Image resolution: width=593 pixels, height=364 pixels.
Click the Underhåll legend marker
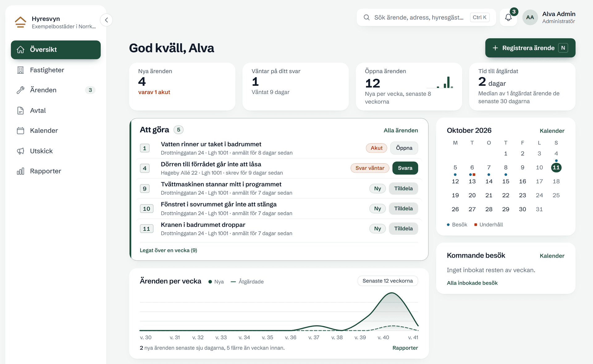476,225
